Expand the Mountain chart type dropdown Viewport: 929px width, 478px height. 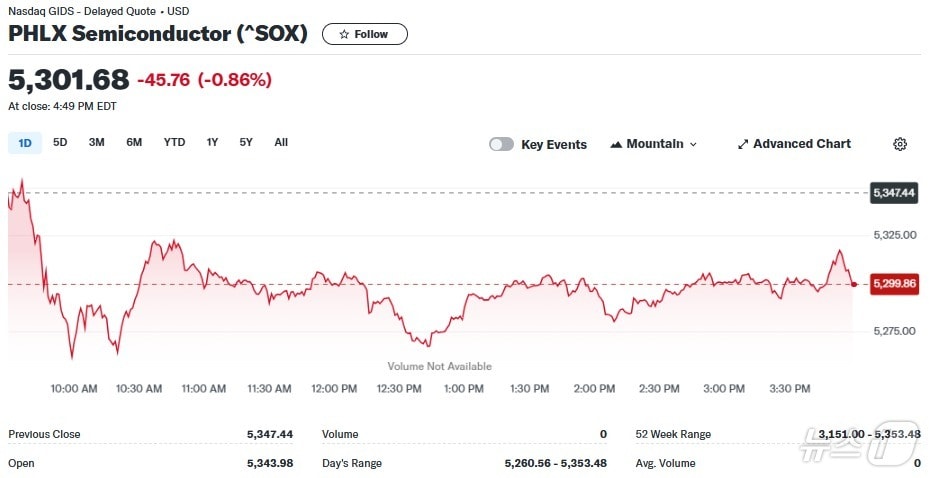(x=693, y=144)
